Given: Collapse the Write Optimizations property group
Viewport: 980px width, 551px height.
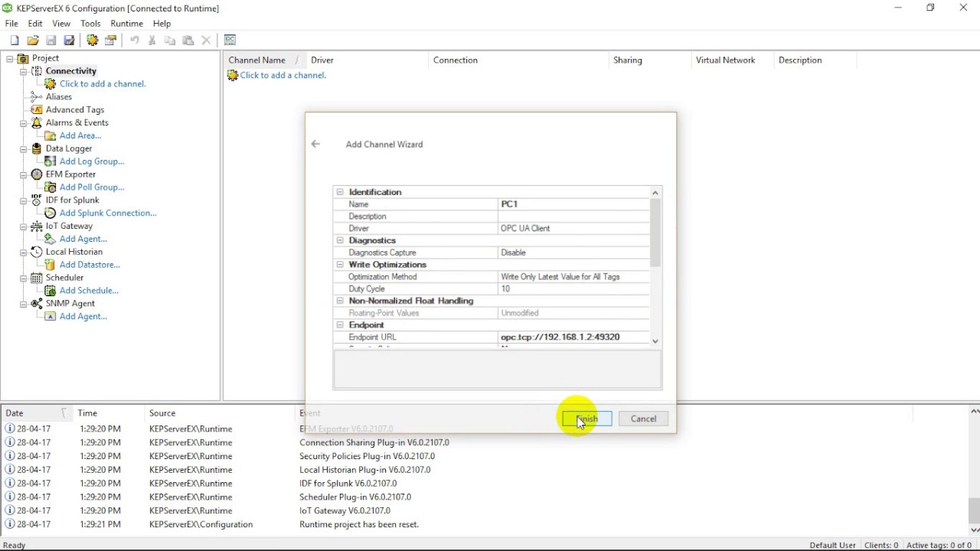Looking at the screenshot, I should click(340, 265).
